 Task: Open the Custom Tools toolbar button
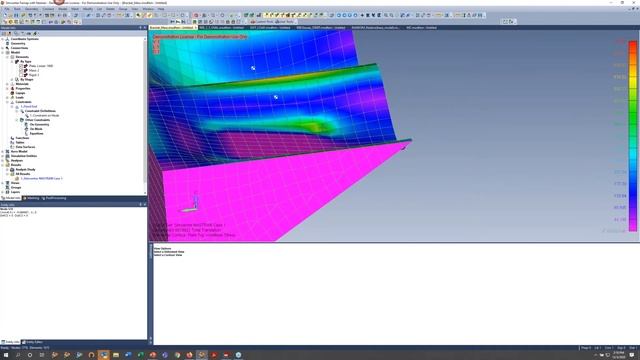point(262,21)
